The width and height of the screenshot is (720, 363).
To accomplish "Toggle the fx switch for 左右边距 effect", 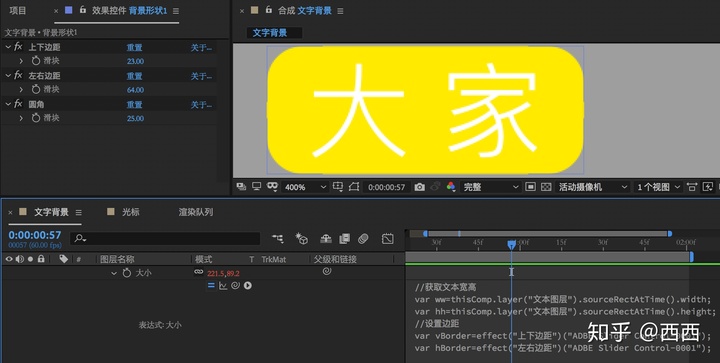I will [18, 75].
